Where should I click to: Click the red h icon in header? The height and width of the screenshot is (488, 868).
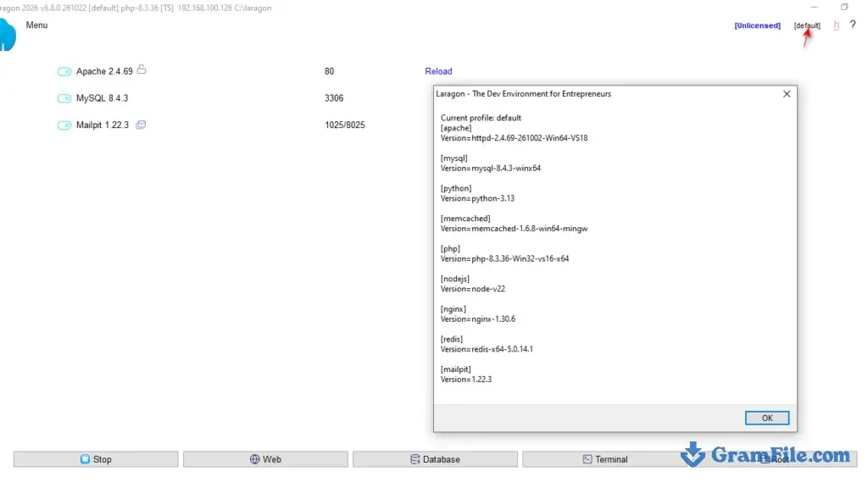(837, 25)
